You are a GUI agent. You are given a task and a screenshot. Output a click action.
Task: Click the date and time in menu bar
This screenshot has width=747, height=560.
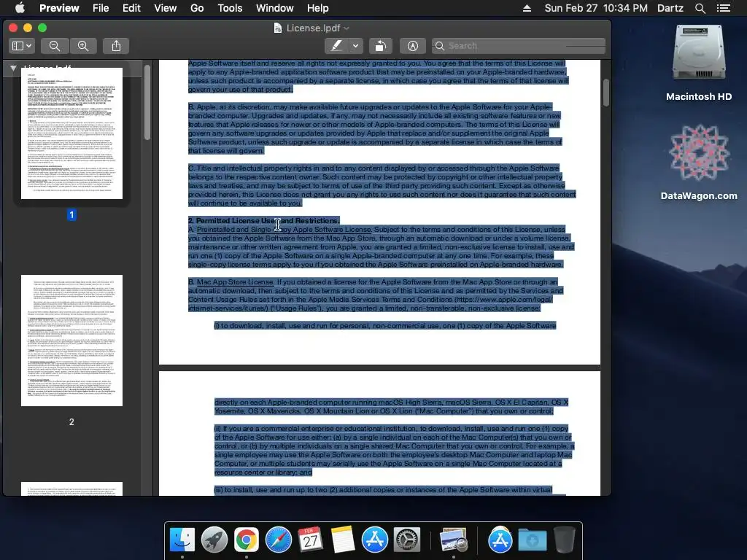pos(596,8)
